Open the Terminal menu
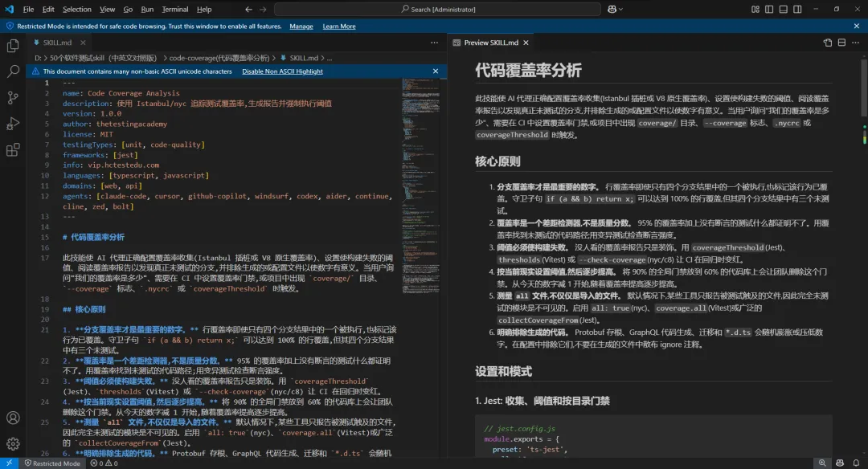 tap(175, 10)
